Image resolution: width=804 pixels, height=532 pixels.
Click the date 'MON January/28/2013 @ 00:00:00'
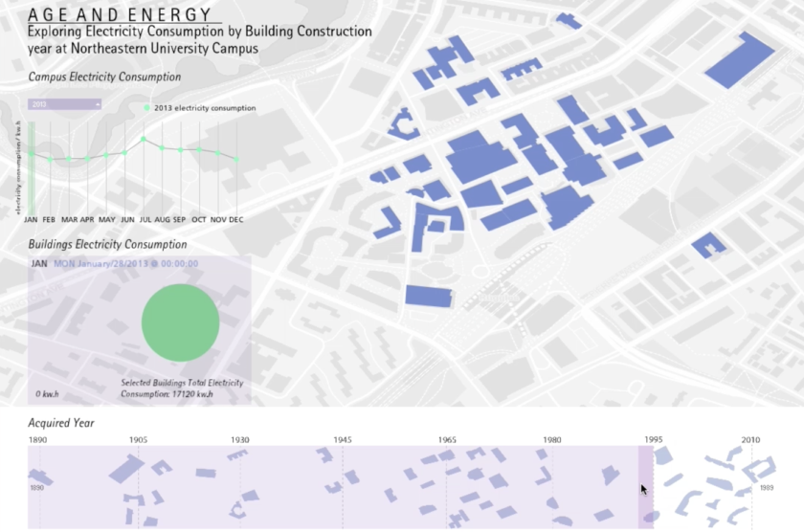[x=126, y=264]
